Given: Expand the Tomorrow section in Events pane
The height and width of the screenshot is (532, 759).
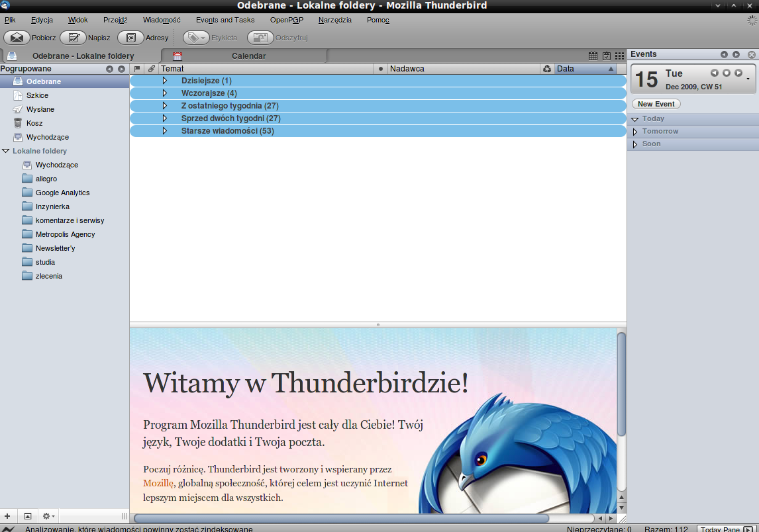Looking at the screenshot, I should tap(635, 132).
